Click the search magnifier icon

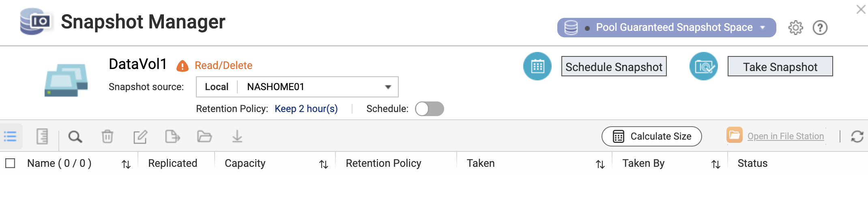click(x=75, y=137)
